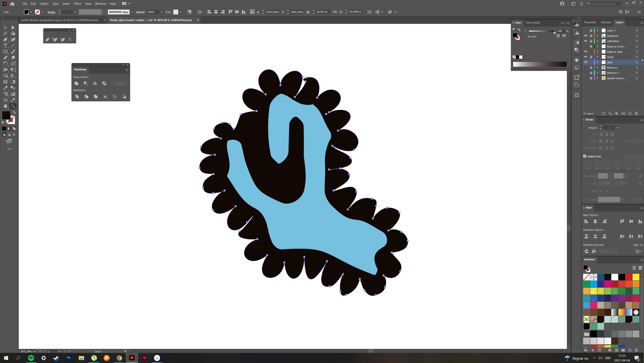Switch to vektor floder navigerbara nya.ai document tab

60,20
